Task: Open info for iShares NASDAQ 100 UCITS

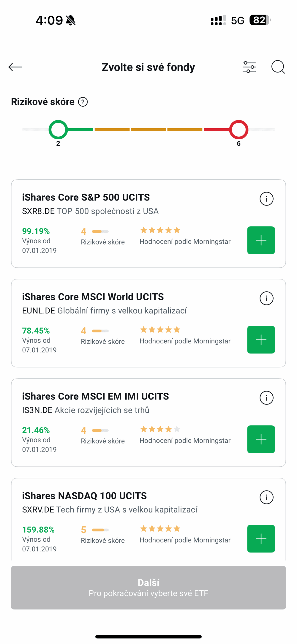Action: [x=266, y=497]
